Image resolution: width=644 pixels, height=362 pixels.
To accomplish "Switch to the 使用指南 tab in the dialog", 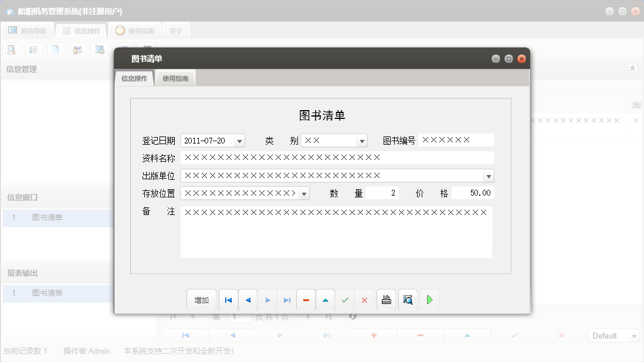I will pos(176,77).
